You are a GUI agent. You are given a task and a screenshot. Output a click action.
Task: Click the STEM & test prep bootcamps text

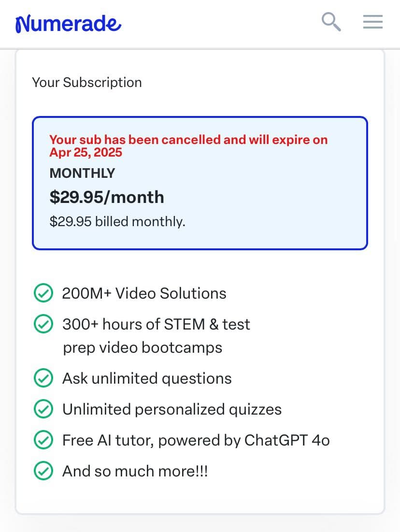156,335
